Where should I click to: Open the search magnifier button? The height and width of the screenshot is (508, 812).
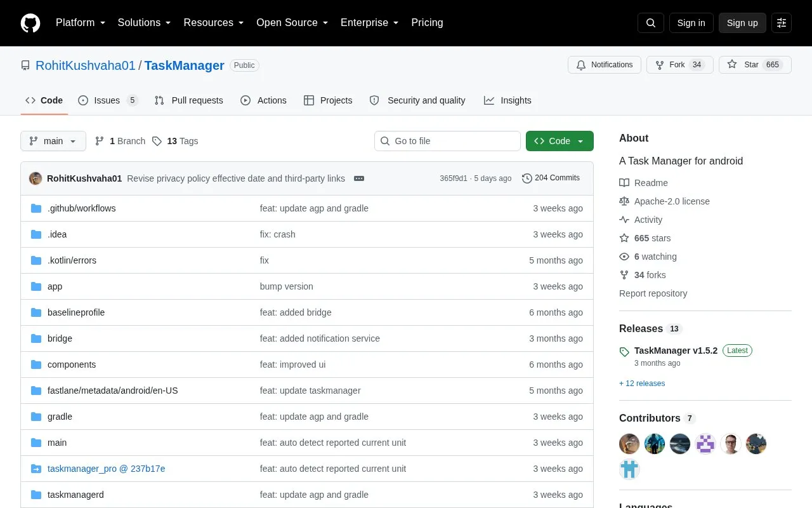[651, 23]
